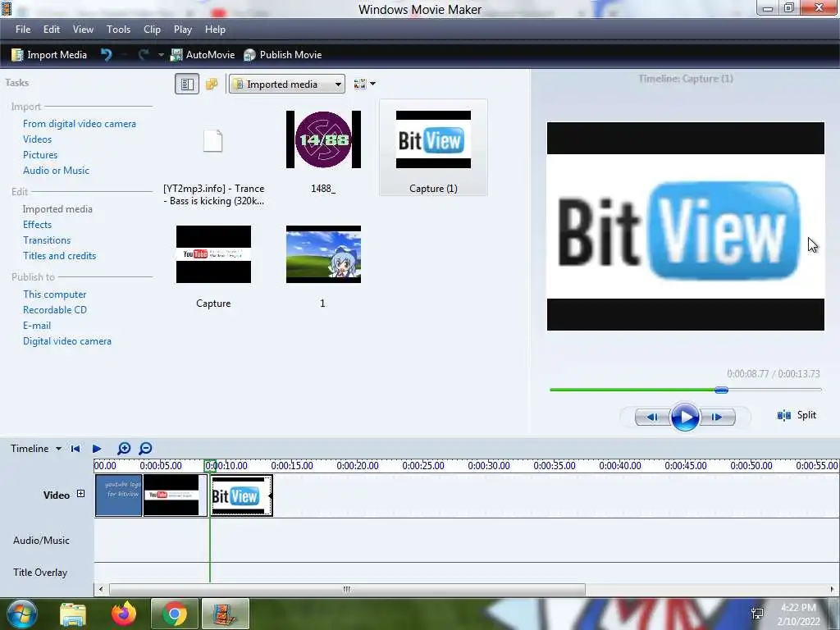Open the Imported media location dropdown
This screenshot has height=630, width=840.
pyautogui.click(x=286, y=84)
